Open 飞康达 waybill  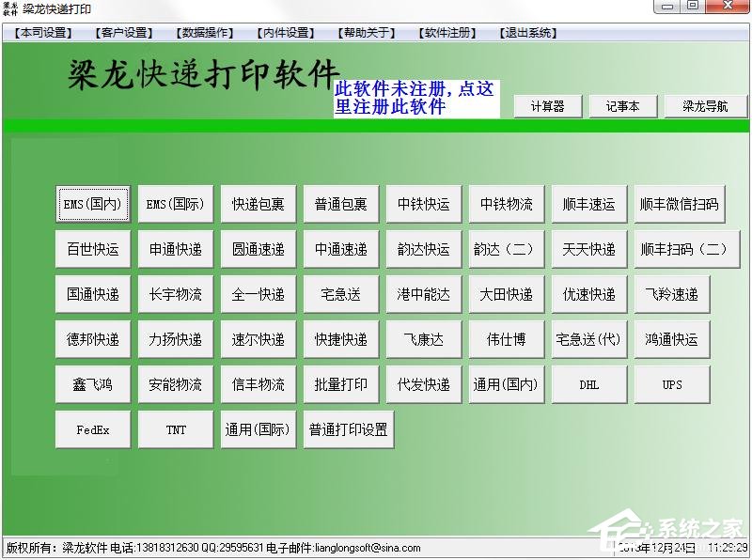coord(424,339)
